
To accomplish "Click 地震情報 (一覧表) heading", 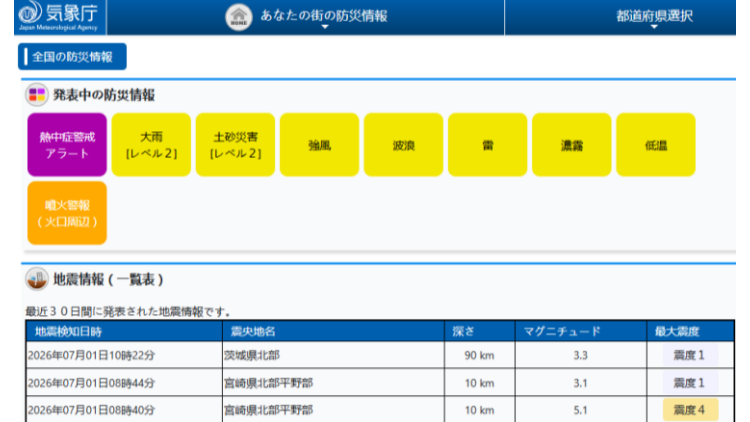I will pyautogui.click(x=108, y=279).
